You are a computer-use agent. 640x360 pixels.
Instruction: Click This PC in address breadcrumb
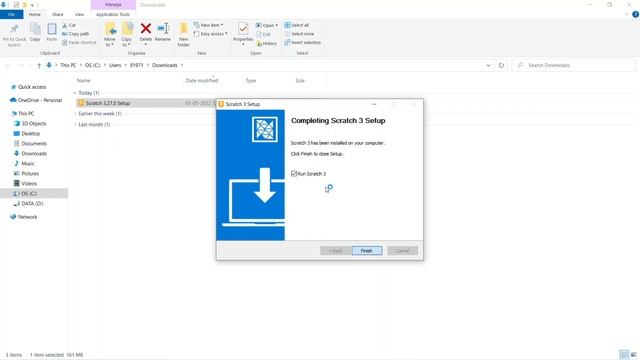click(68, 65)
